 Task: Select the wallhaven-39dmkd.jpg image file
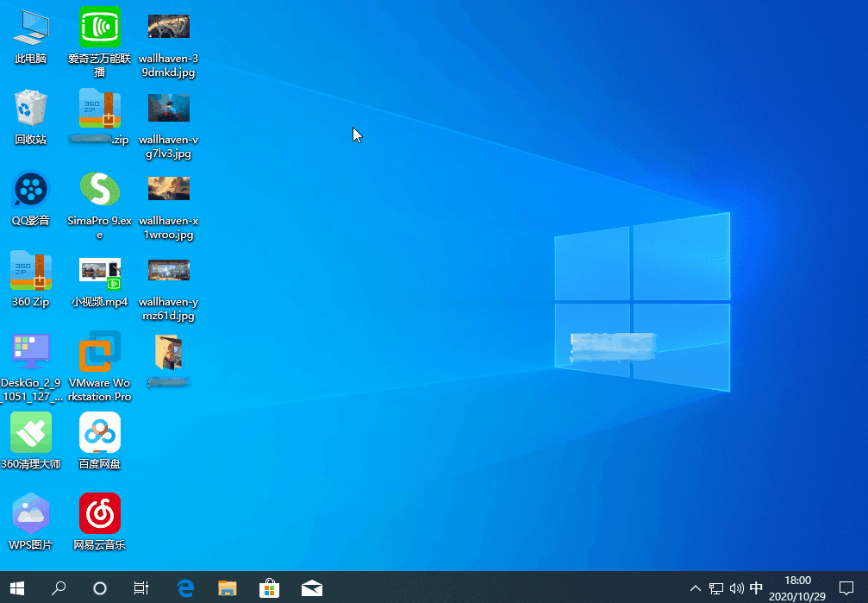point(169,46)
